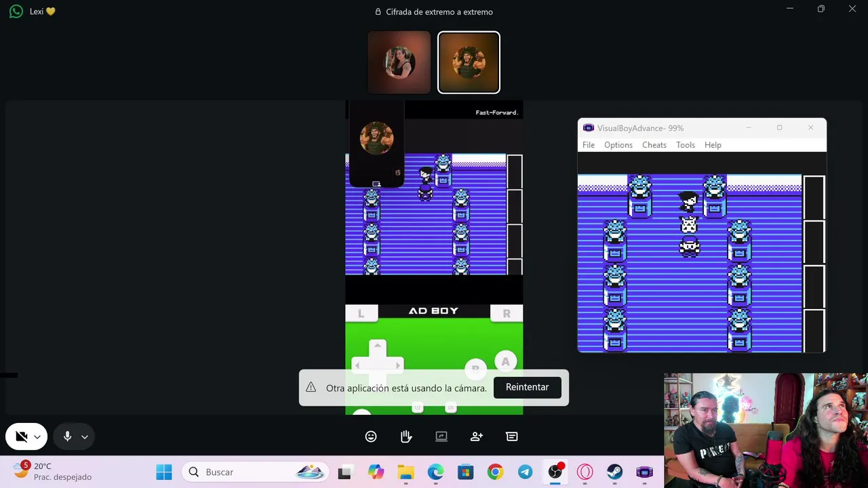This screenshot has width=868, height=488.
Task: Switch to VisualBoyAdvance taskbar icon
Action: click(x=644, y=472)
